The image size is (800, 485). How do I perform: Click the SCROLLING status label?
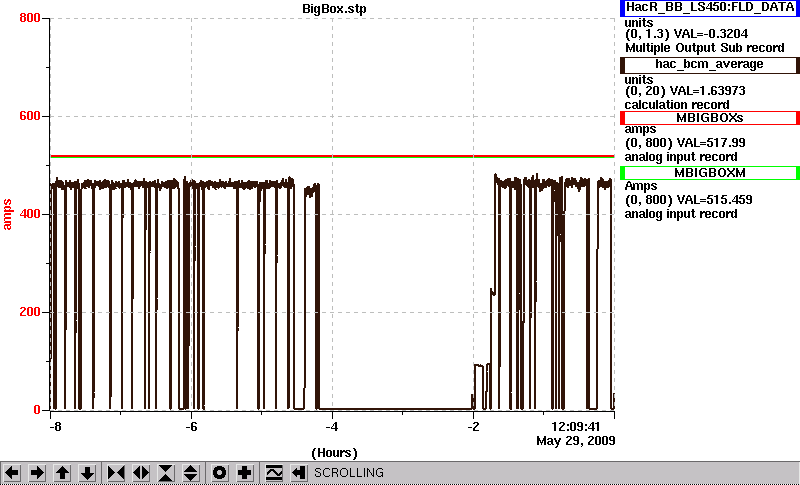pyautogui.click(x=349, y=473)
